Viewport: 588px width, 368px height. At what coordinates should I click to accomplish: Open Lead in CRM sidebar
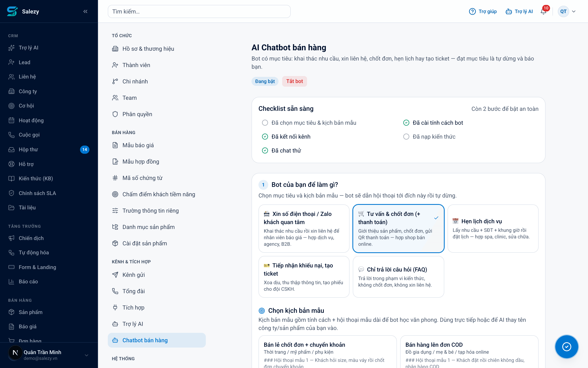[x=49, y=62]
